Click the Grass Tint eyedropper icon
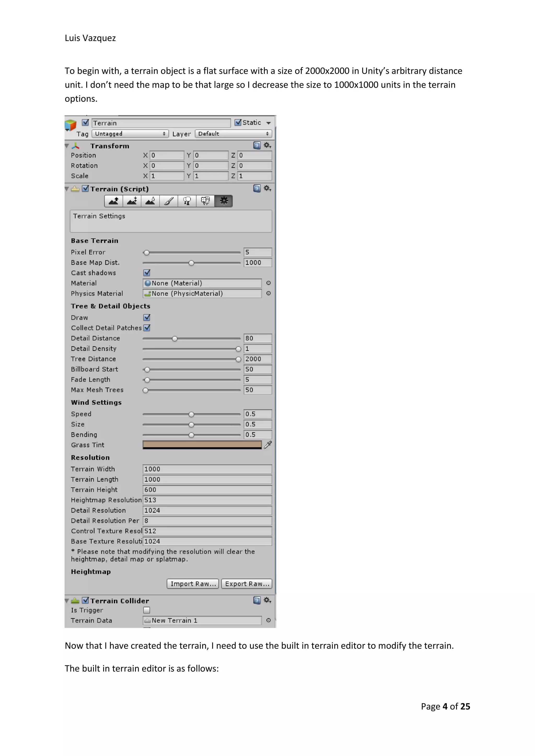Viewport: 535px width, 756px height. (268, 445)
